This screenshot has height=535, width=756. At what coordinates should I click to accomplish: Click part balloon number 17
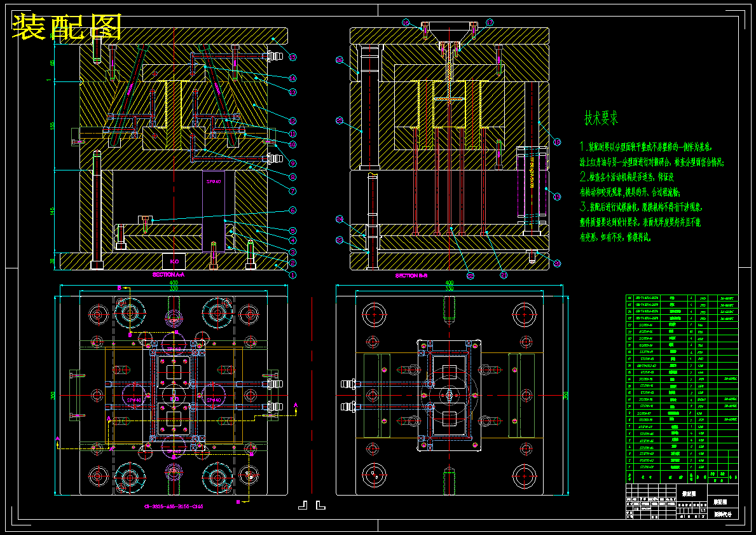(x=490, y=23)
